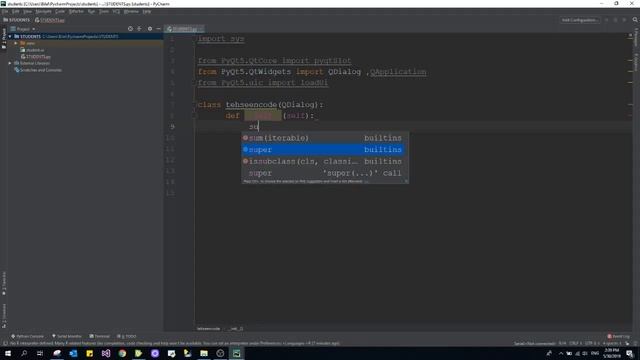This screenshot has height=360, width=640.
Task: Hide the Project tool window
Action: [x=158, y=29]
